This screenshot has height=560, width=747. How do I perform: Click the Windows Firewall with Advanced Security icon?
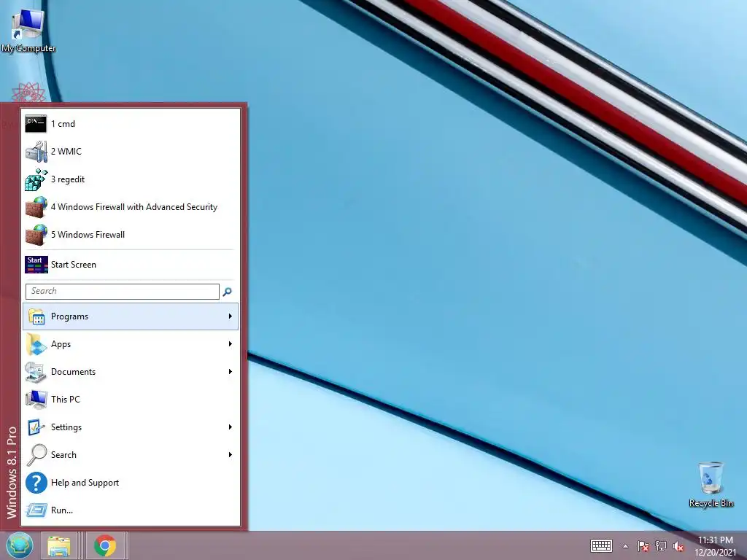(36, 207)
